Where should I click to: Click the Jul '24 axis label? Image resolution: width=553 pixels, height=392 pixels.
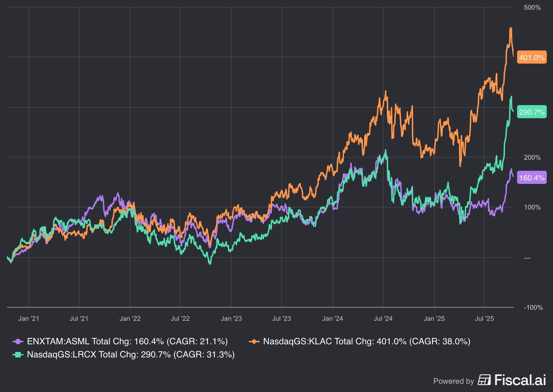[x=383, y=318]
